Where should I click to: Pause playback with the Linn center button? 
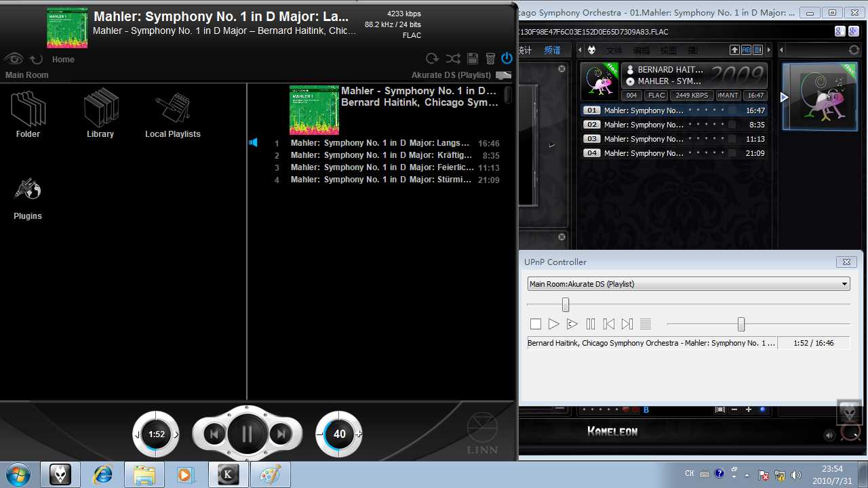[x=247, y=434]
